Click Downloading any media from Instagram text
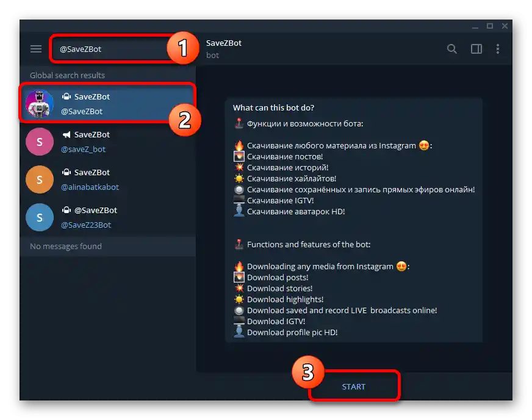 (x=320, y=267)
